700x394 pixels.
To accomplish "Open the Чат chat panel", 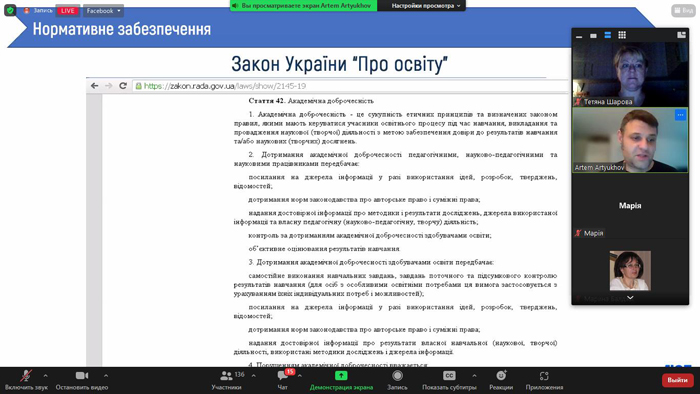I will tap(283, 381).
